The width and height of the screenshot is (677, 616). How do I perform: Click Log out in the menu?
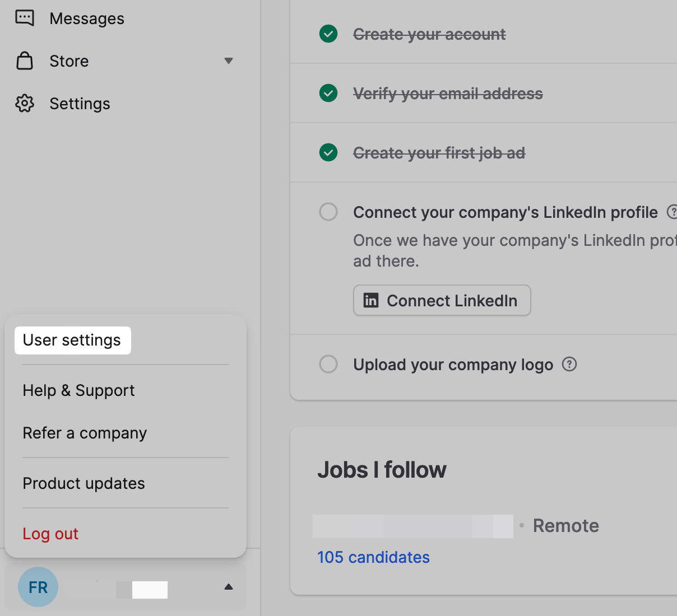[x=50, y=534]
